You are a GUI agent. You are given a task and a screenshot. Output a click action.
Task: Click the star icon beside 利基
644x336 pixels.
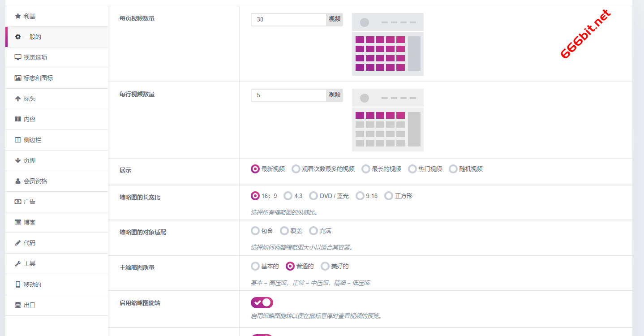18,16
